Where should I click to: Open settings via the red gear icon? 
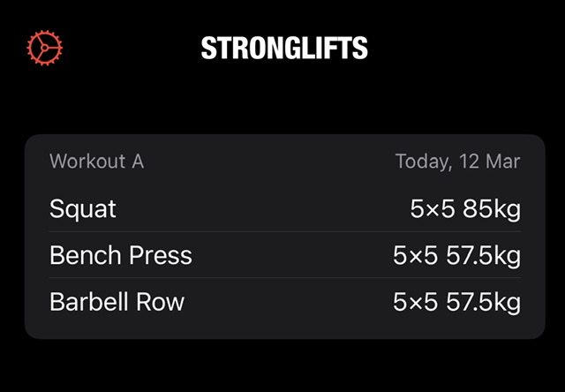pos(45,49)
